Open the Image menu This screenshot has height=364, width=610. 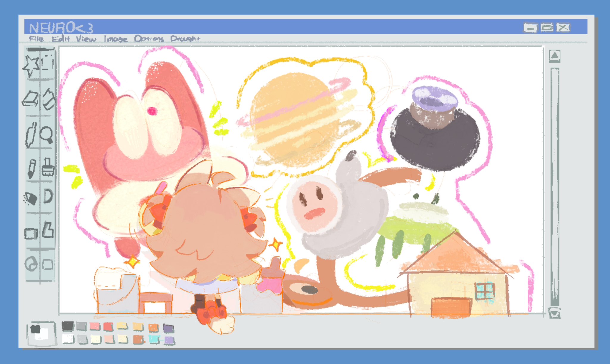pos(116,39)
